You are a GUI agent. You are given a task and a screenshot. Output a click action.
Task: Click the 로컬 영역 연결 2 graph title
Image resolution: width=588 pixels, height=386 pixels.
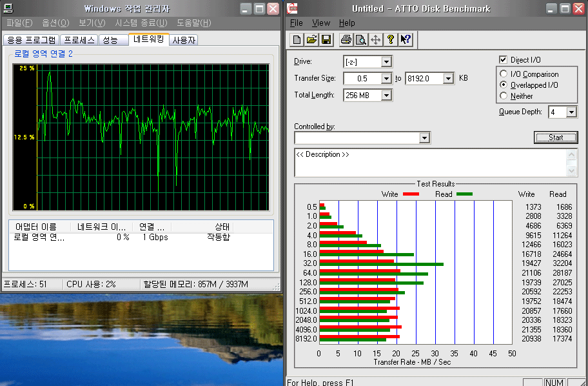tap(43, 54)
